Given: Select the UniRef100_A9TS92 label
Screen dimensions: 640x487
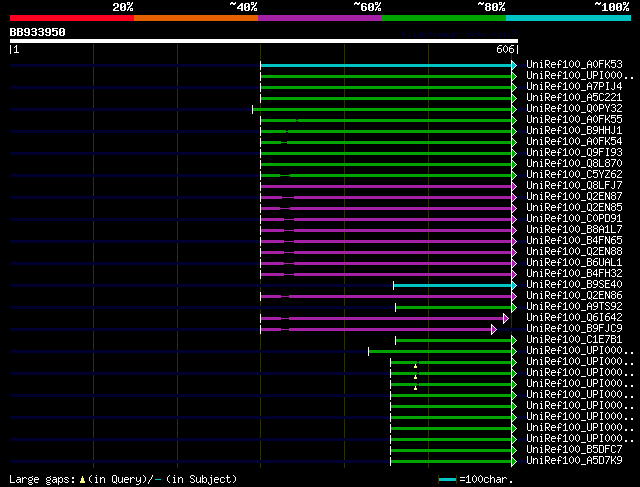Looking at the screenshot, I should click(x=574, y=307).
